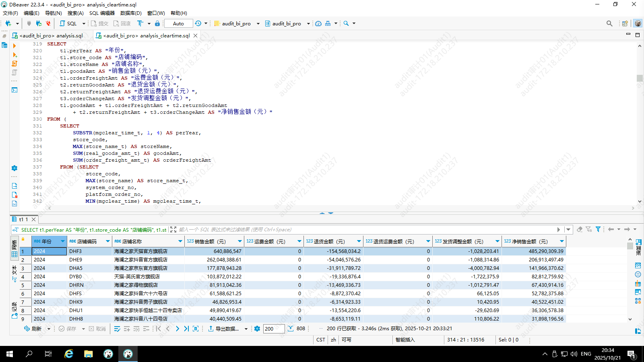Run SQL statement with orange play arrow
The width and height of the screenshot is (644, 362).
(14, 46)
